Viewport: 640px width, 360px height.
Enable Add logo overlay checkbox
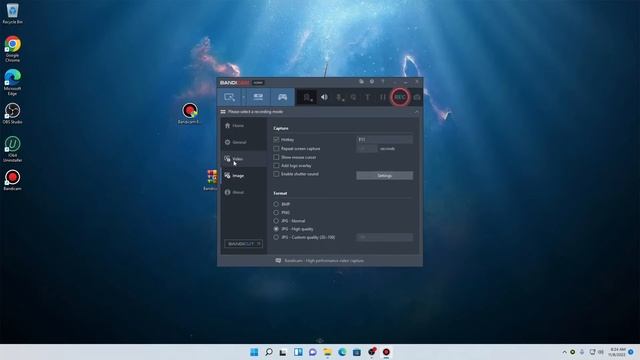[x=276, y=166]
